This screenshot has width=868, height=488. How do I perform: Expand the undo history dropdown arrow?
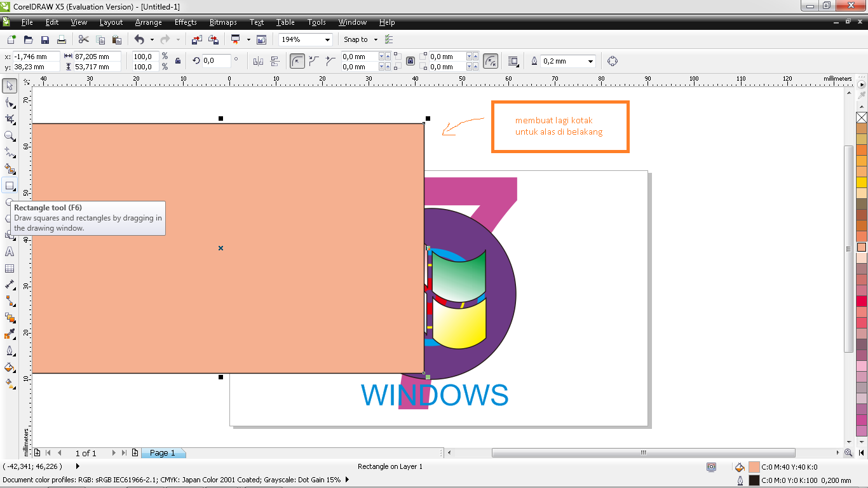tap(151, 39)
